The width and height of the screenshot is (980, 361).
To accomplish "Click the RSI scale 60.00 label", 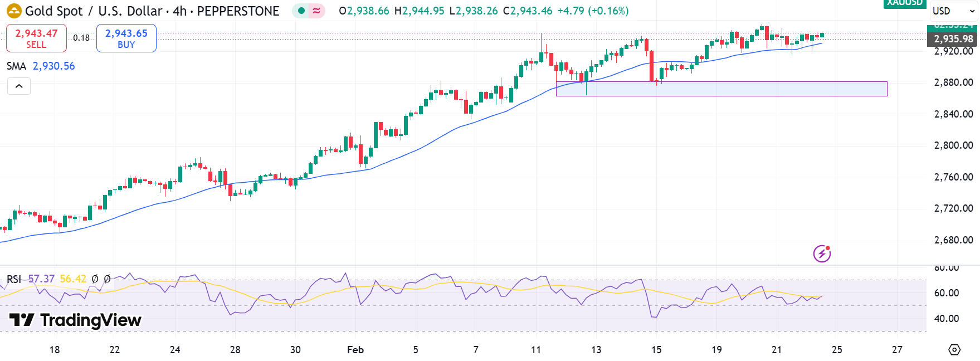I will (x=947, y=293).
